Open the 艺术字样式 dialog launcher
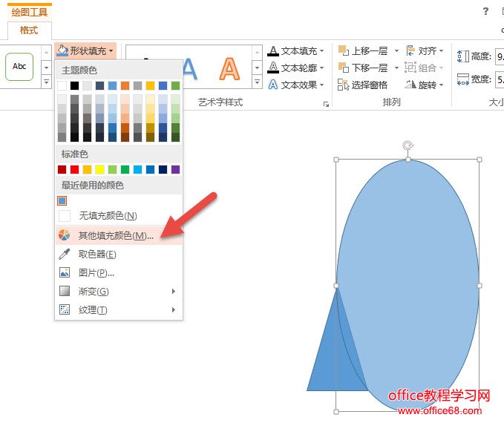This screenshot has width=504, height=423. (326, 104)
